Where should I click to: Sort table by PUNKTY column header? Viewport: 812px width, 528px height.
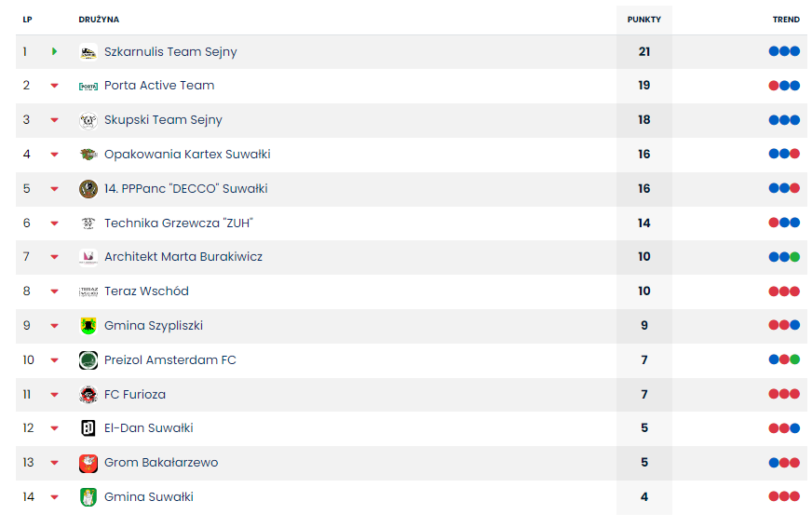(x=644, y=20)
